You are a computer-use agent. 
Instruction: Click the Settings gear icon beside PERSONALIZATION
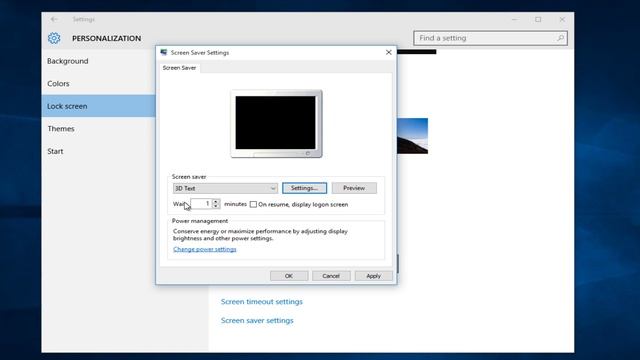pos(54,38)
